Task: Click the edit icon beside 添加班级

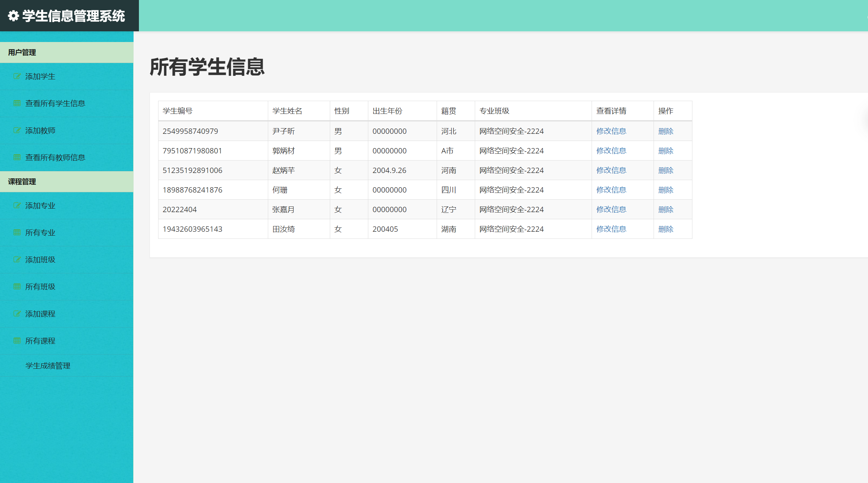Action: (17, 259)
